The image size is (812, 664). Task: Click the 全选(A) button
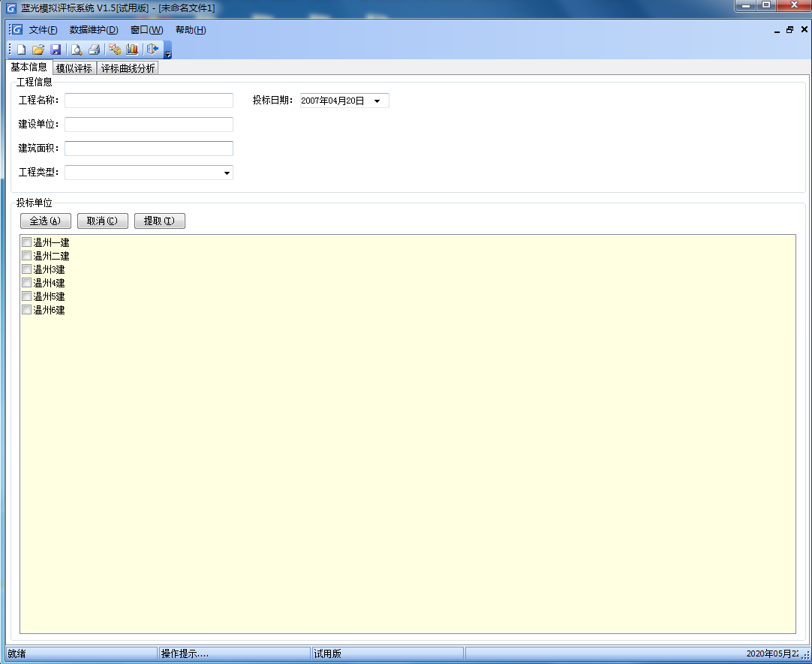tap(46, 221)
